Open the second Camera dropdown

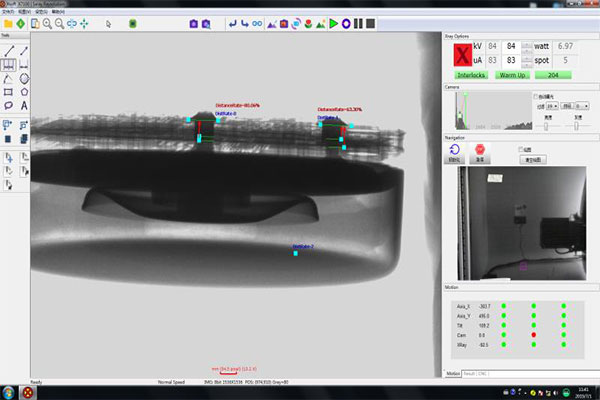point(582,106)
